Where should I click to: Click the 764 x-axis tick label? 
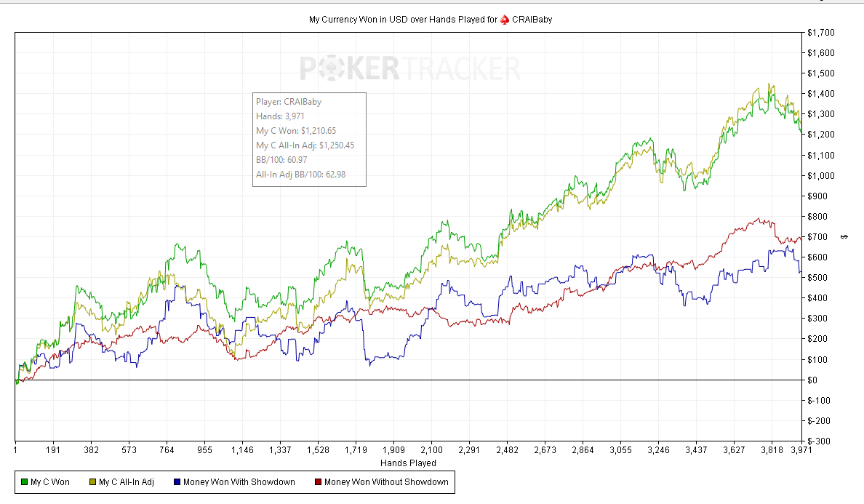tap(167, 450)
